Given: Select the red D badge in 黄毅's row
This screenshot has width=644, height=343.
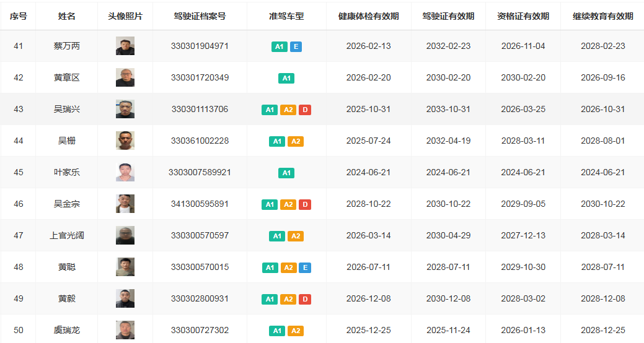Looking at the screenshot, I should (x=304, y=299).
